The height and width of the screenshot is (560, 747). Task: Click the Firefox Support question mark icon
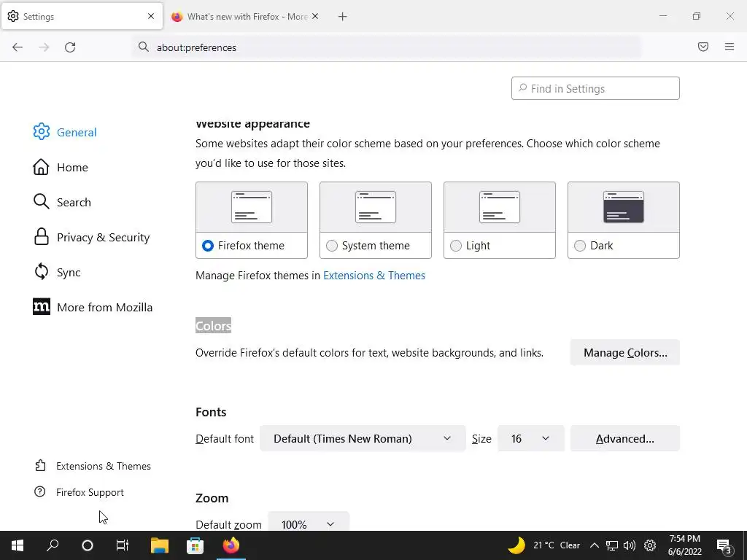(40, 491)
